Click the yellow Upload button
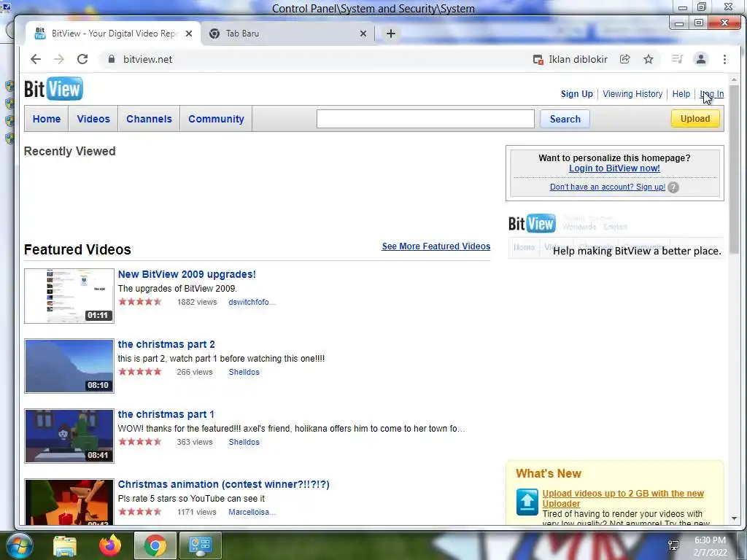This screenshot has width=747, height=560. [695, 119]
